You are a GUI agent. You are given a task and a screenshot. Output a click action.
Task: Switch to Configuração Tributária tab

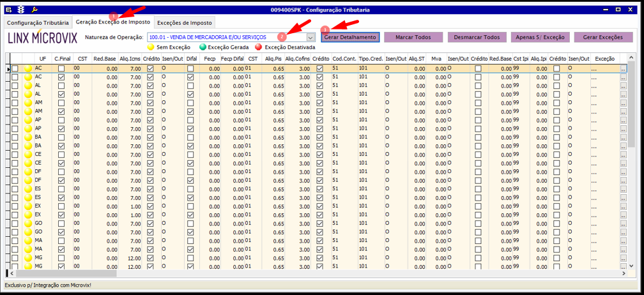(38, 23)
